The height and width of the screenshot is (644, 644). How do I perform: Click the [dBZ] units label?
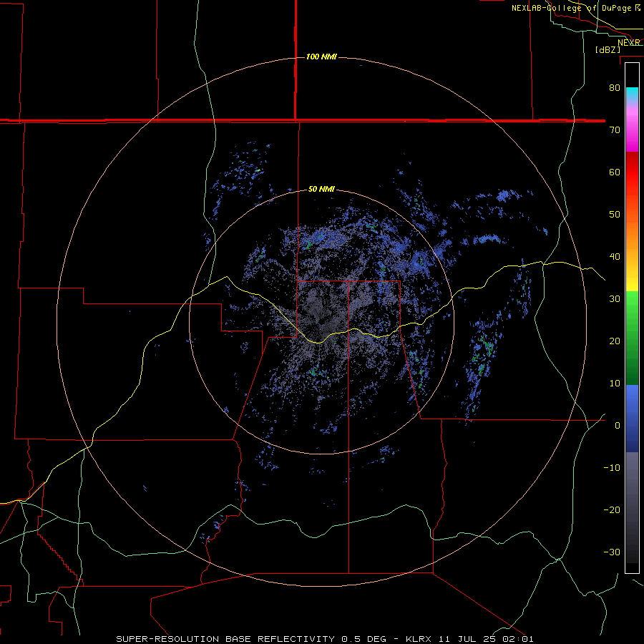pyautogui.click(x=608, y=50)
